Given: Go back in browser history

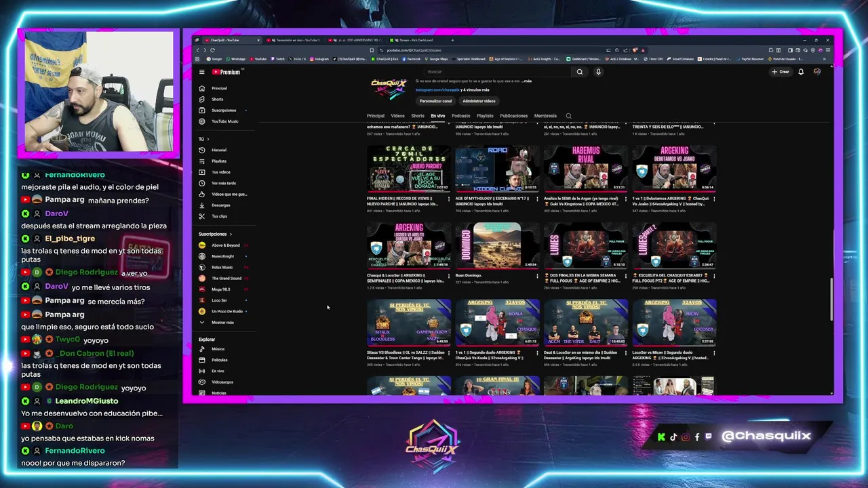Looking at the screenshot, I should pyautogui.click(x=197, y=50).
